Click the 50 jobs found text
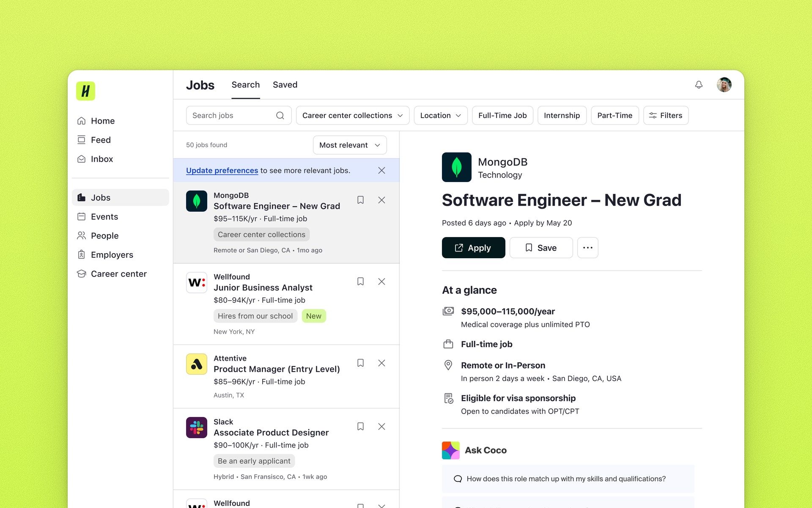 [206, 145]
